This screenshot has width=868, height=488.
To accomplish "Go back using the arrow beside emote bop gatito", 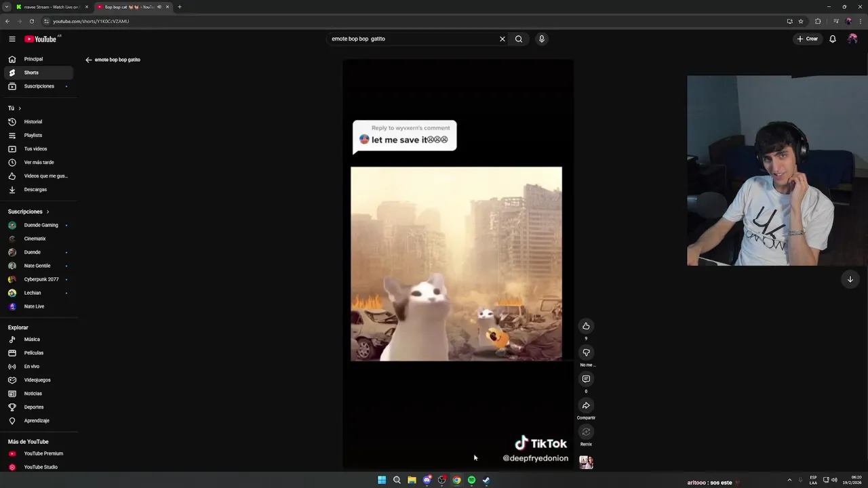I will pos(88,60).
